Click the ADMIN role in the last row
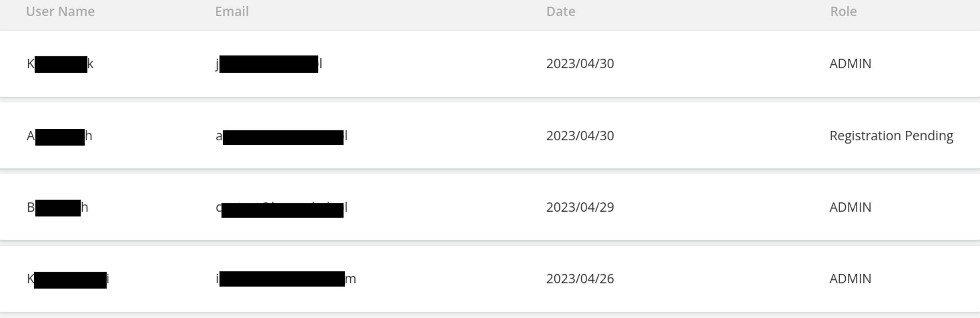The width and height of the screenshot is (980, 318). (850, 279)
